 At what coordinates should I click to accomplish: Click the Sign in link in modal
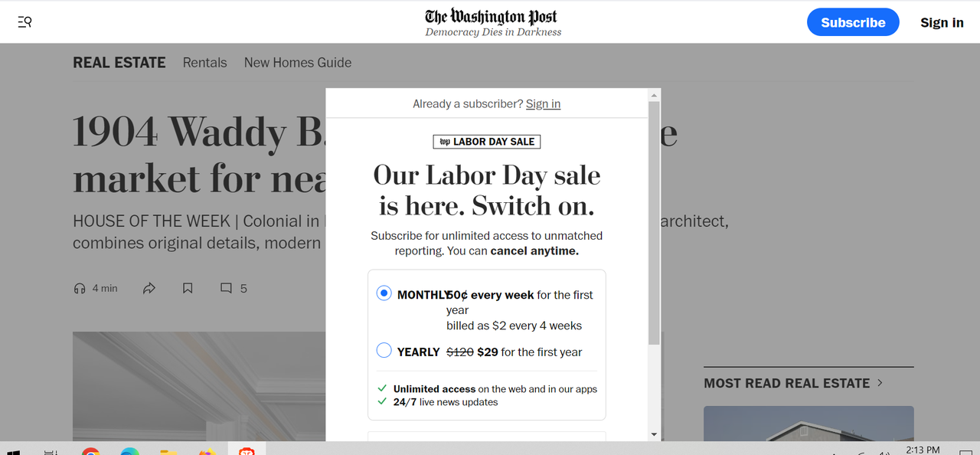tap(543, 103)
